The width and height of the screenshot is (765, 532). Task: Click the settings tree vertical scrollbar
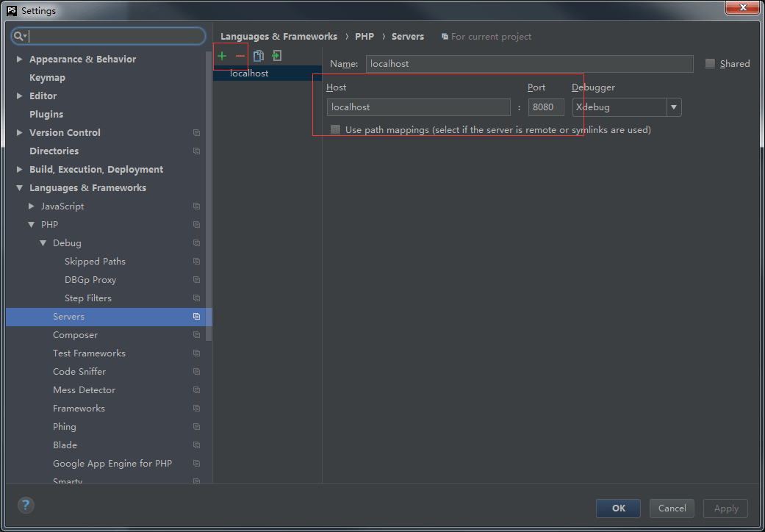pos(209,195)
